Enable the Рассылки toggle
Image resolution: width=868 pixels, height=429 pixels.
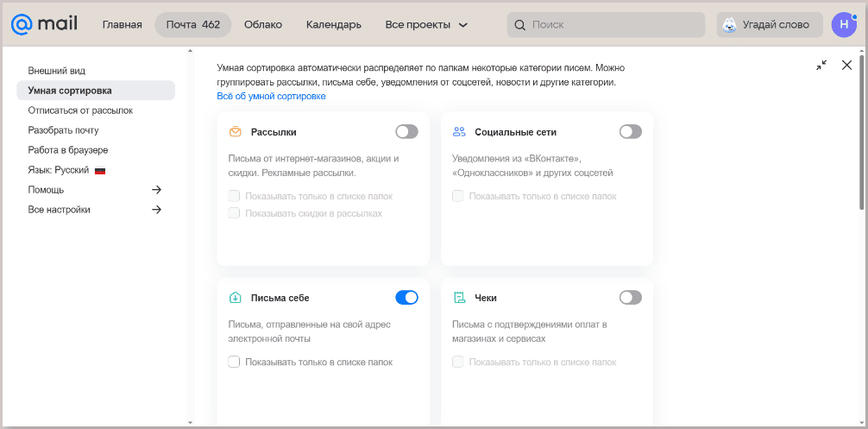(407, 132)
